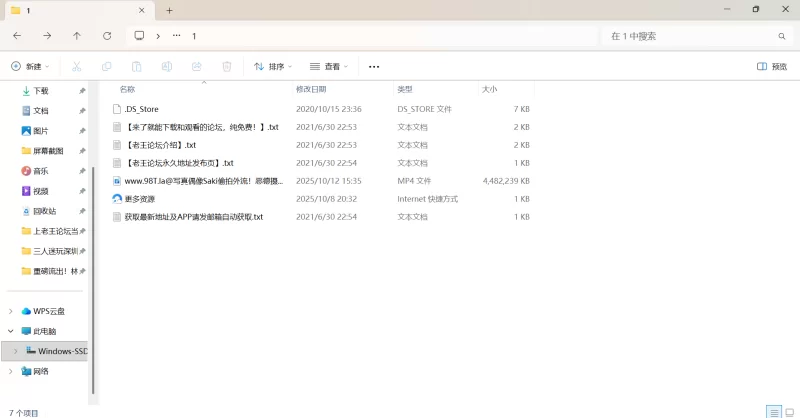This screenshot has height=418, width=800.
Task: Click the Cut scissors icon
Action: tap(76, 67)
